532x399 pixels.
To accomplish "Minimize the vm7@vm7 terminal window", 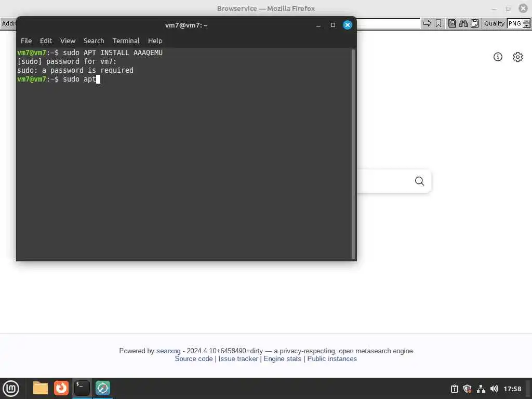I will (318, 25).
